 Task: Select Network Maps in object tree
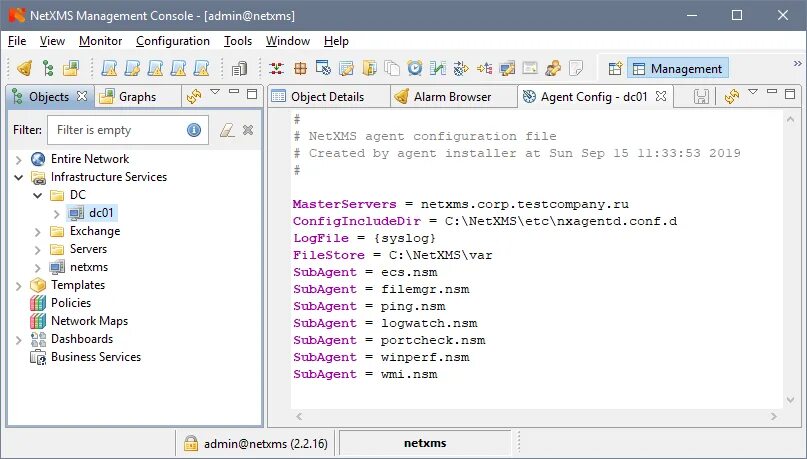pyautogui.click(x=90, y=321)
